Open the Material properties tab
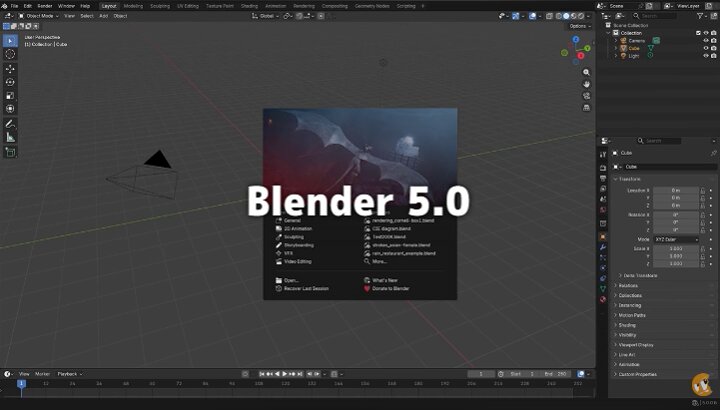This screenshot has height=410, width=720. 603,299
